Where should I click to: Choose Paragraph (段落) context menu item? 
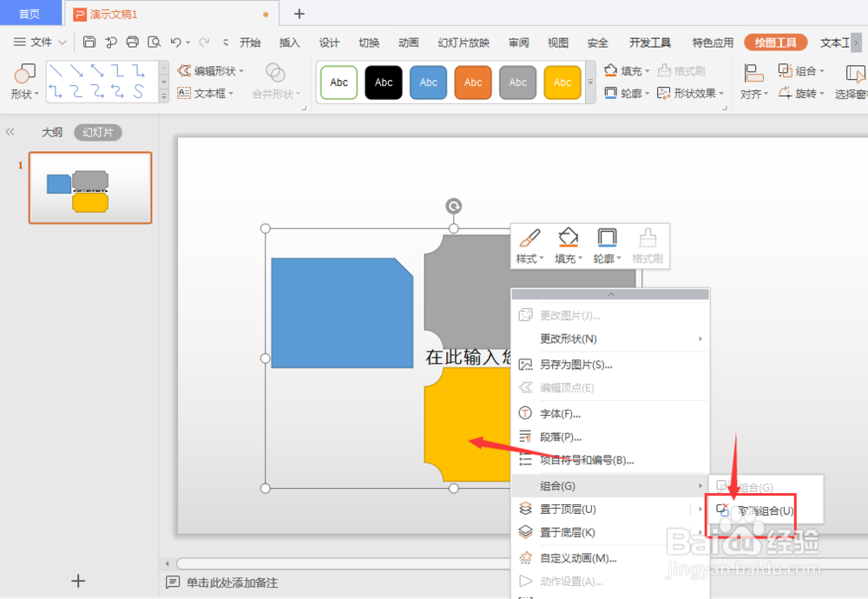611,437
